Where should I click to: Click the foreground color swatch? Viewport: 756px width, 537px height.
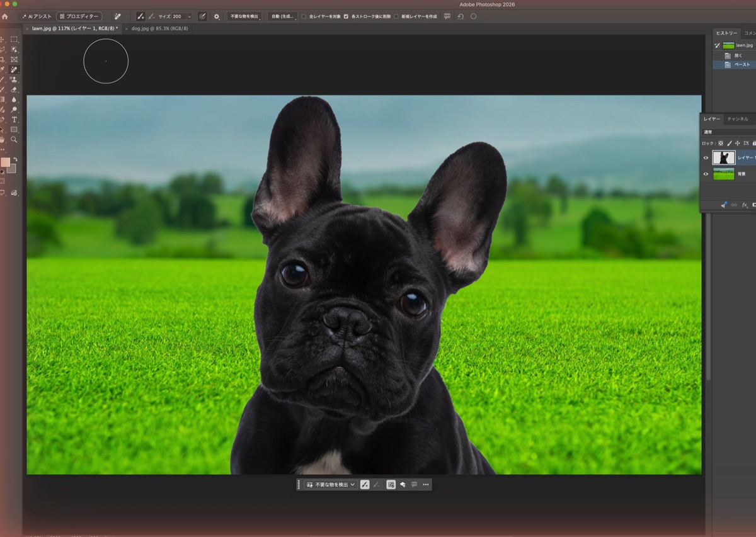(x=5, y=162)
